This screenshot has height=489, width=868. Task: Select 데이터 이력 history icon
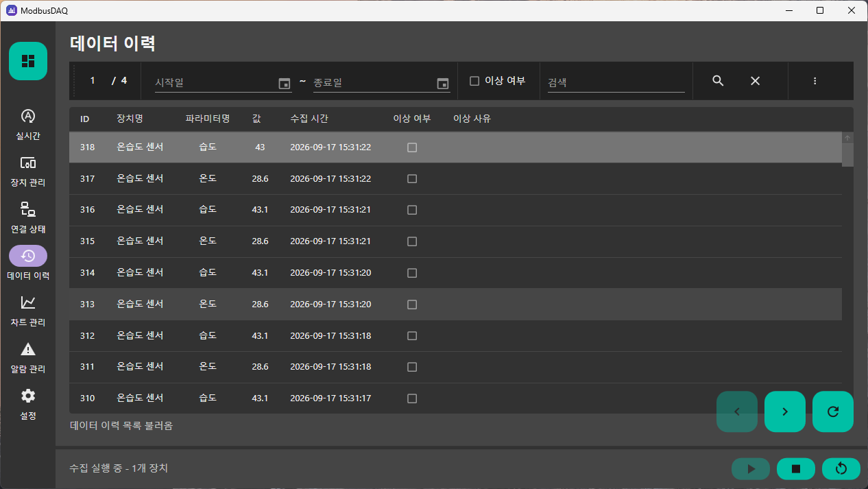point(28,256)
